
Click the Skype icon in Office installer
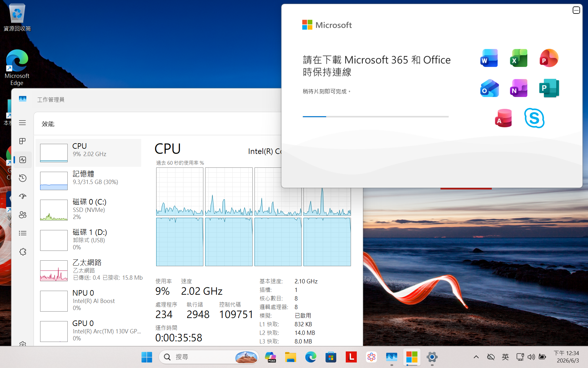coord(534,118)
